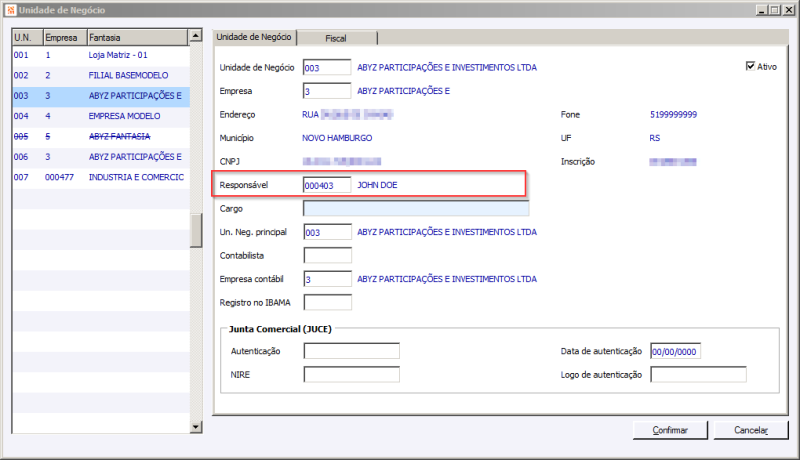800x460 pixels.
Task: Select row 002 FILIAL BASEMODELO
Action: (x=101, y=75)
